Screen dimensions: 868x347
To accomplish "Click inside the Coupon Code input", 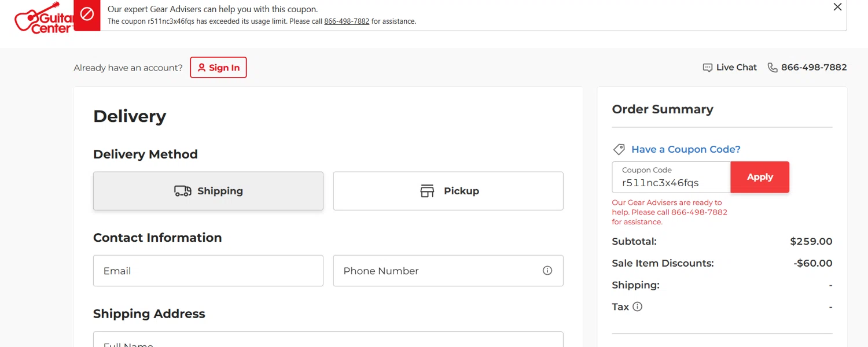I will [671, 182].
